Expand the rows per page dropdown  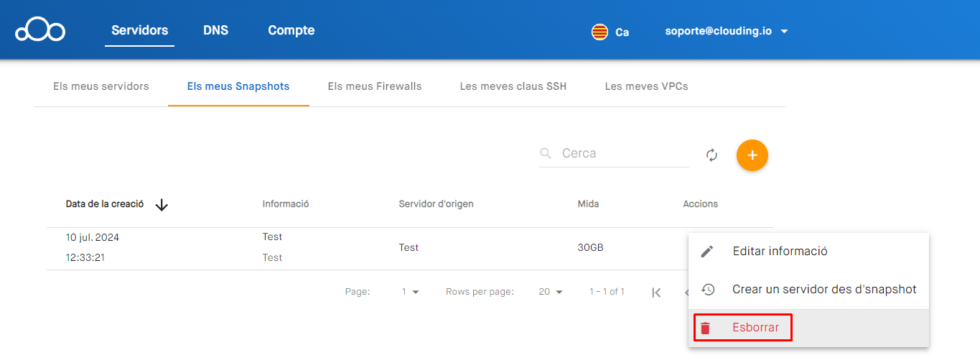[551, 292]
